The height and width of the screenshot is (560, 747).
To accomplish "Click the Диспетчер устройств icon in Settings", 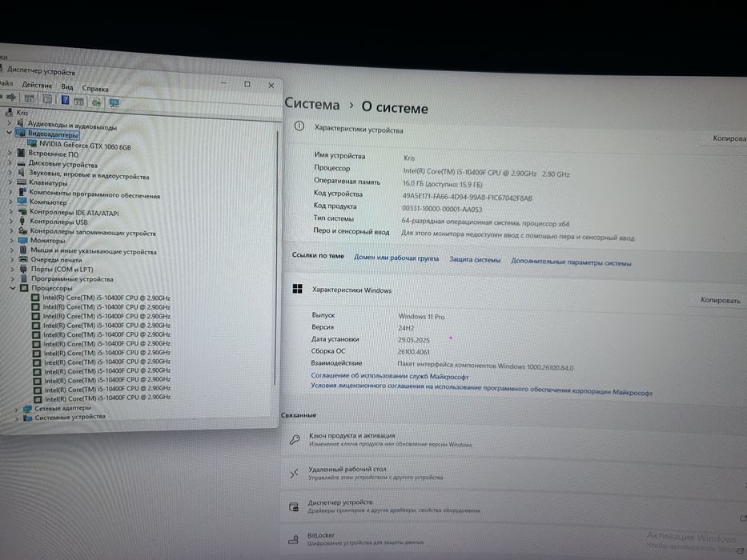I will coord(294,506).
